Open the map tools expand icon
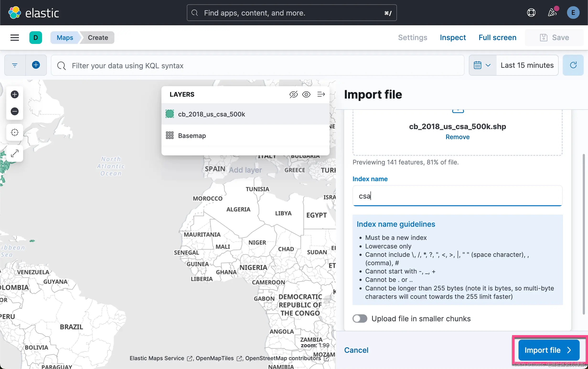The image size is (588, 369). 15,153
